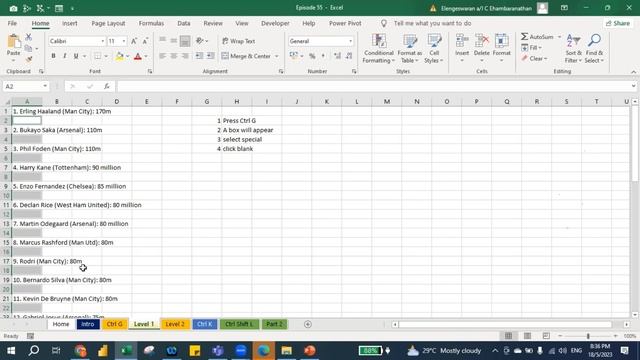Click the Insert Function fx icon

(107, 86)
